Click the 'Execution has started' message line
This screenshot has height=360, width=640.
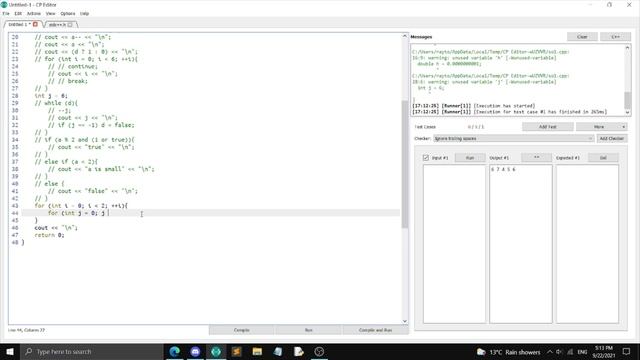473,106
